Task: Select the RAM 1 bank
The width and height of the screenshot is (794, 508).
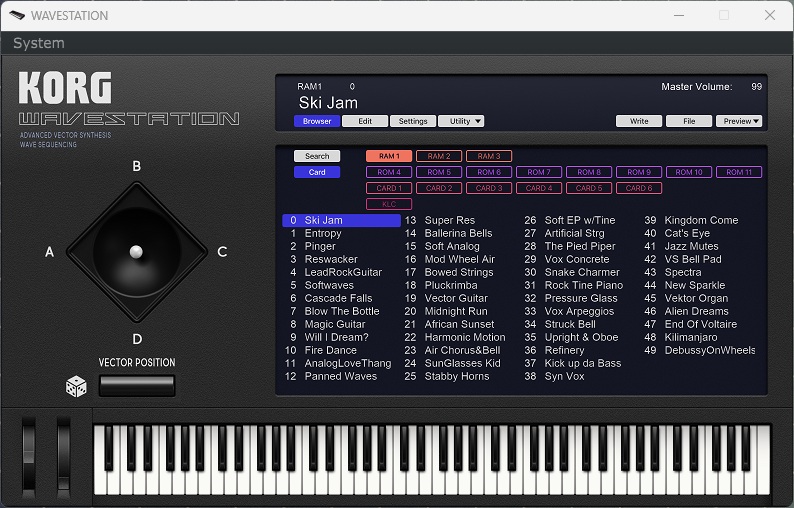Action: click(x=389, y=156)
